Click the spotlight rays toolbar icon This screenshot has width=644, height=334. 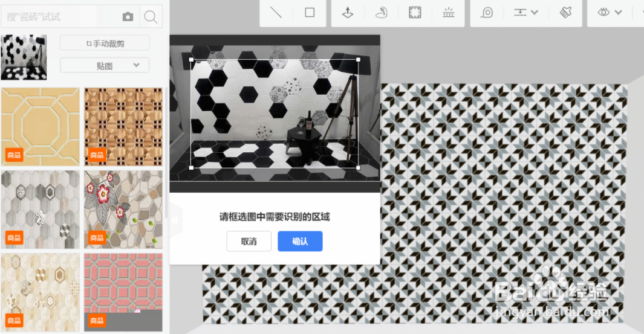click(449, 13)
